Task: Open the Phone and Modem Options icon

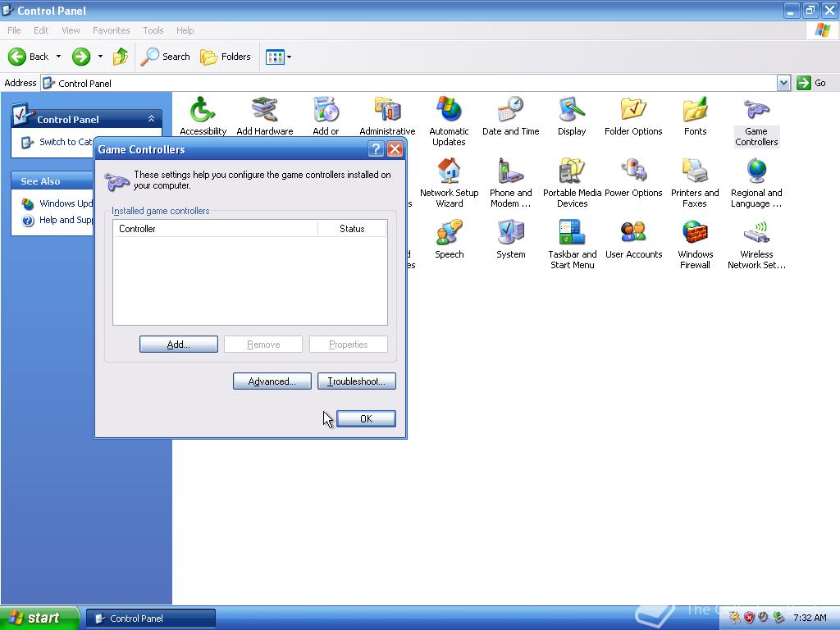Action: coord(510,183)
